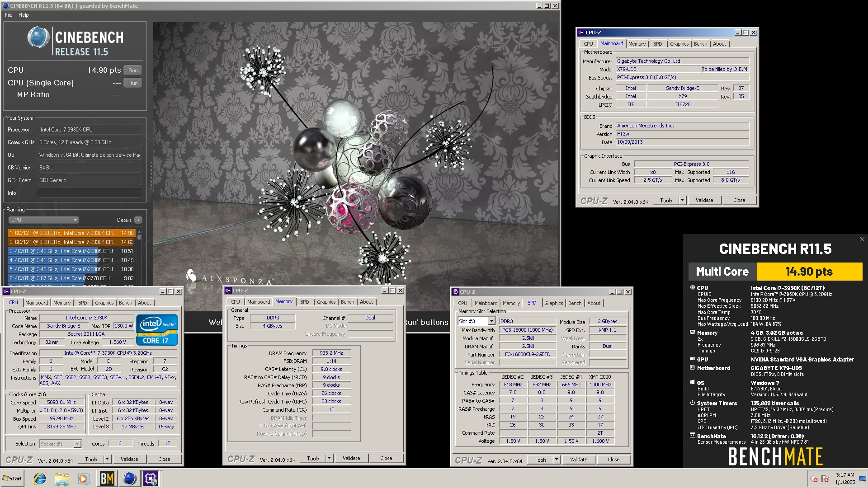Click Validate in Mainboard CPU-Z window
The height and width of the screenshot is (488, 868).
(704, 200)
